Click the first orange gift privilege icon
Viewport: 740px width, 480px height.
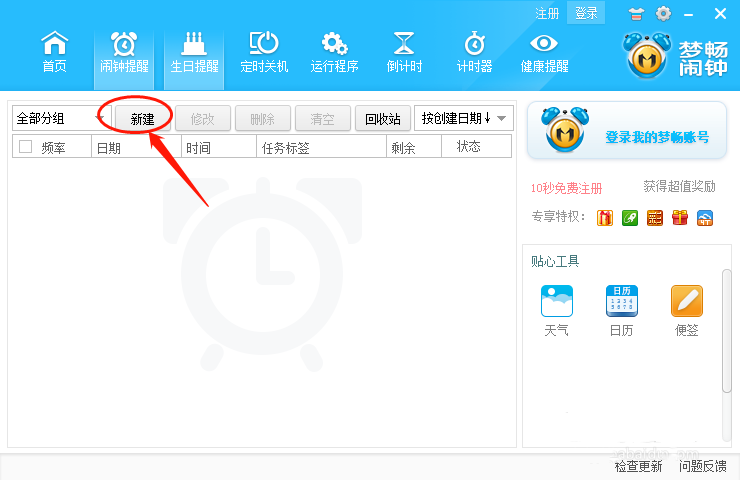click(605, 218)
